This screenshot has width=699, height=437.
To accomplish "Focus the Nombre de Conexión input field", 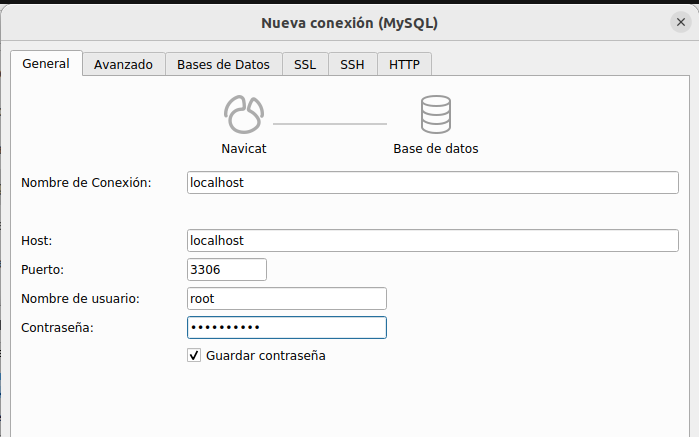I will click(433, 182).
